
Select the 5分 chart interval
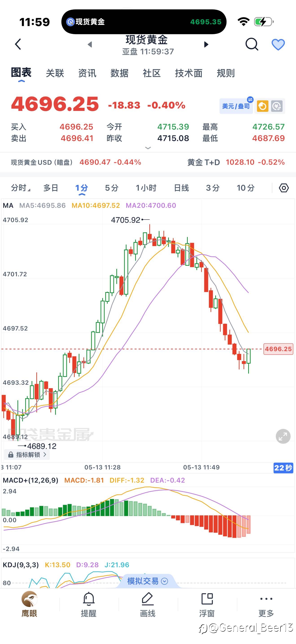112,188
